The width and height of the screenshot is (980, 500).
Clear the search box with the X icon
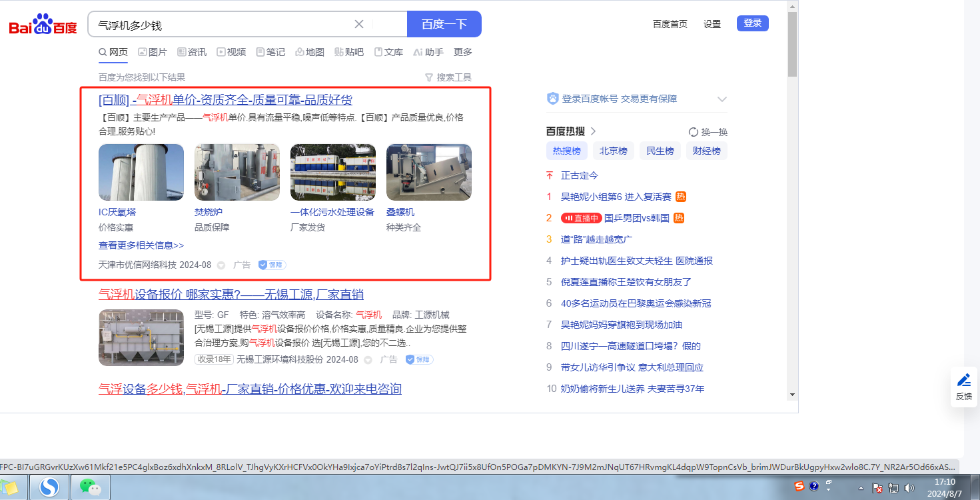click(x=359, y=24)
